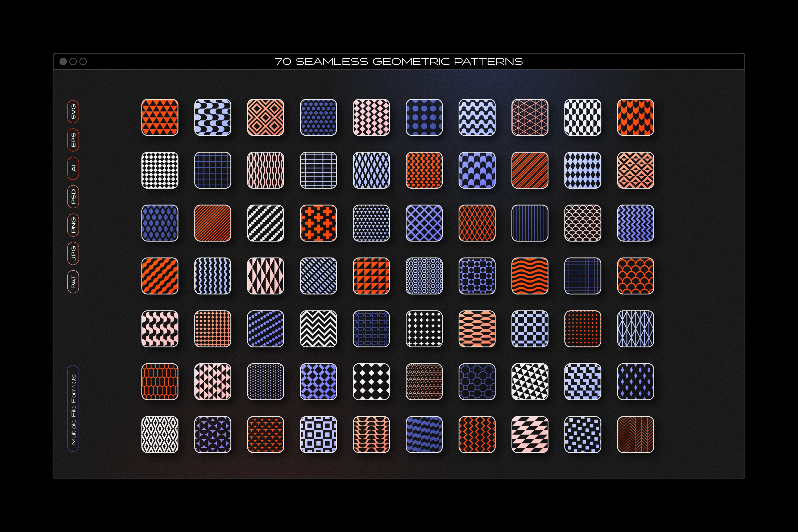This screenshot has height=532, width=798.
Task: Click the JPG format pill
Action: pos(73,253)
